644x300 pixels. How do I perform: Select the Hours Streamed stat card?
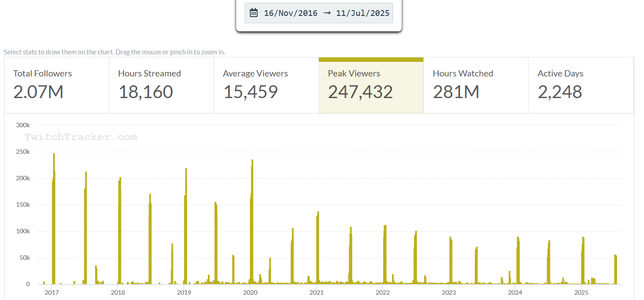coord(161,85)
